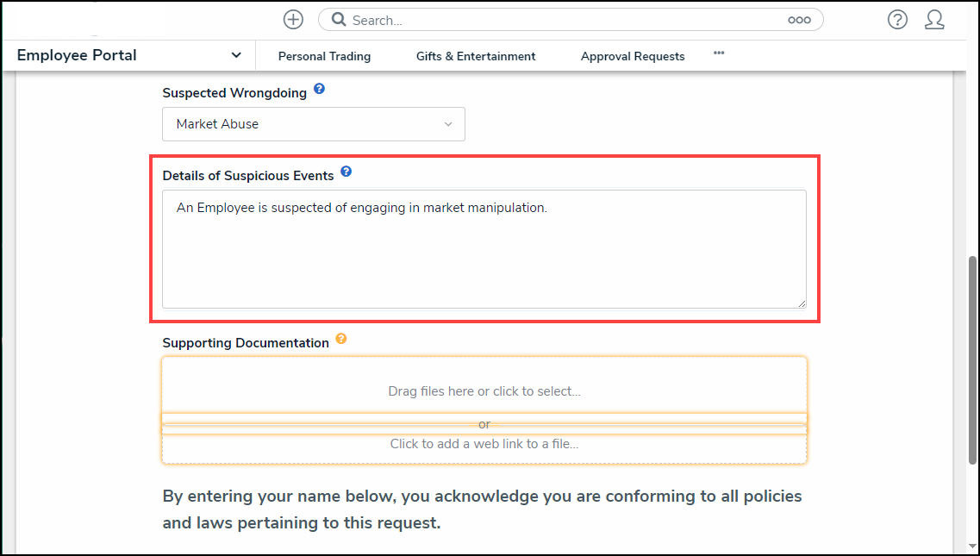The width and height of the screenshot is (980, 556).
Task: Click Suspected Wrongdoing help tooltip icon
Action: [319, 89]
